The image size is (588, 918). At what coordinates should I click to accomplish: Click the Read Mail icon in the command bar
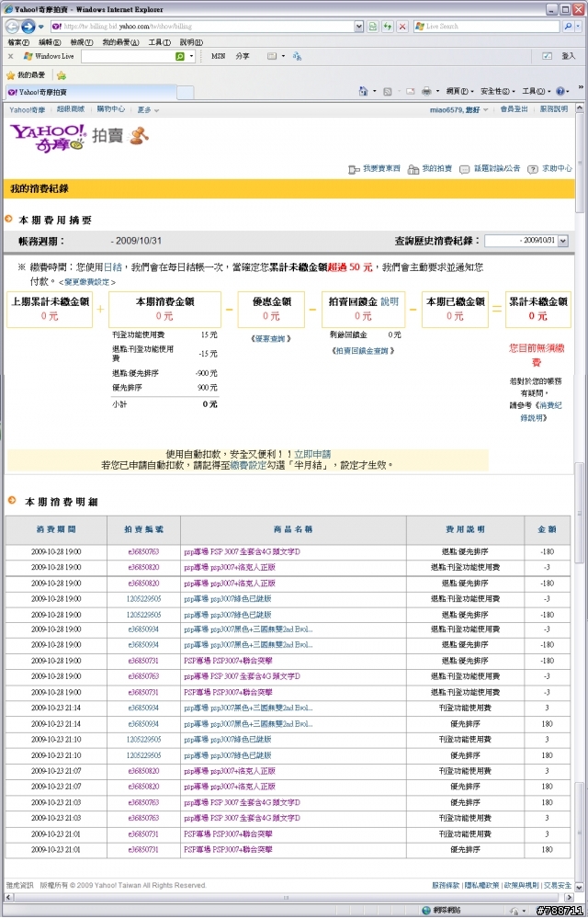(x=410, y=91)
